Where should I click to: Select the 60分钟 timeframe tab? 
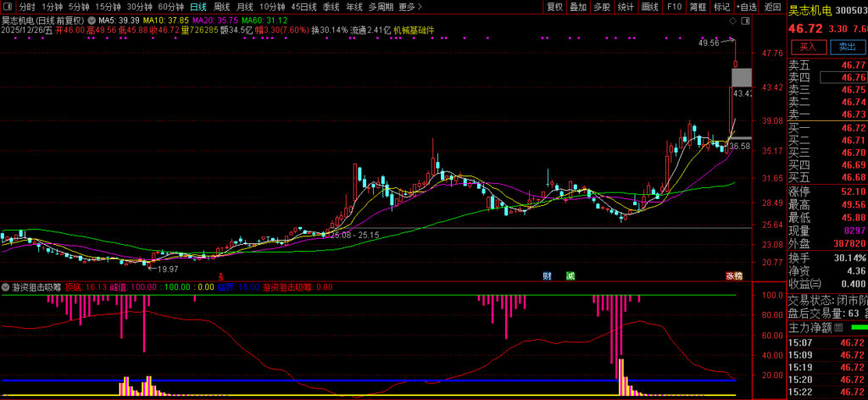click(x=170, y=7)
